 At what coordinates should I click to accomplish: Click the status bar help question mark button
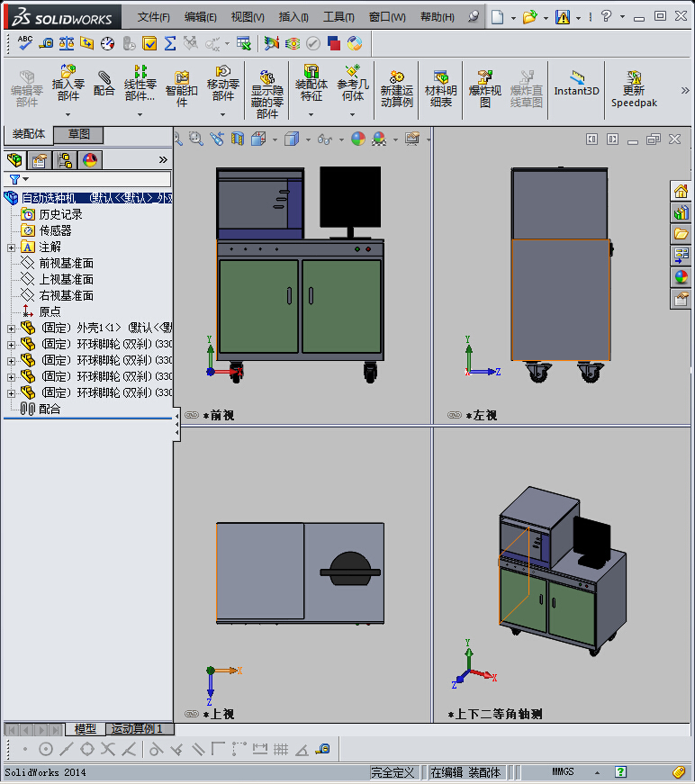click(x=620, y=772)
